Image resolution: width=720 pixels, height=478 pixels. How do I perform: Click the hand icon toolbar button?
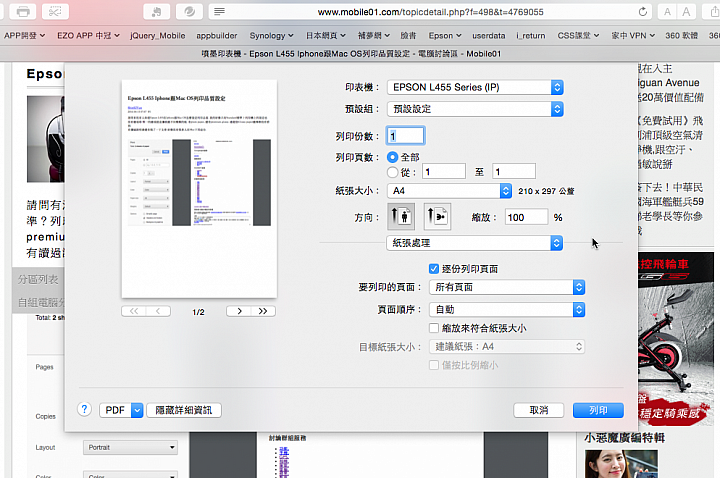tap(156, 11)
